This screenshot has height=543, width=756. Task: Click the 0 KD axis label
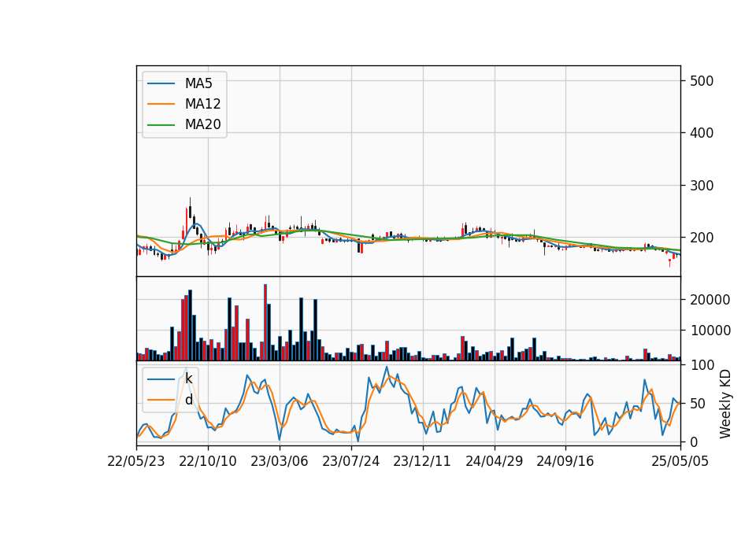[694, 441]
